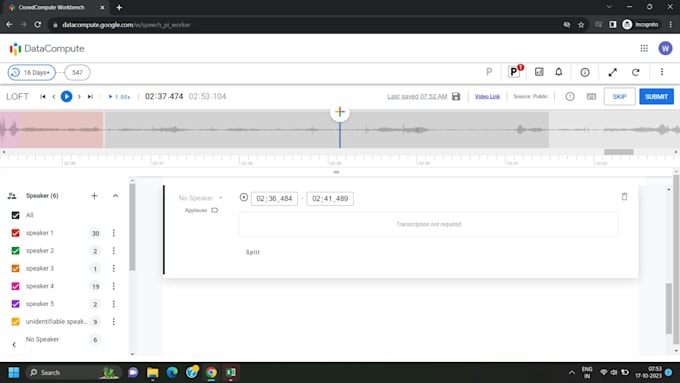Viewport: 680px width, 383px height.
Task: Skip this task with the SKIP button
Action: (x=619, y=97)
